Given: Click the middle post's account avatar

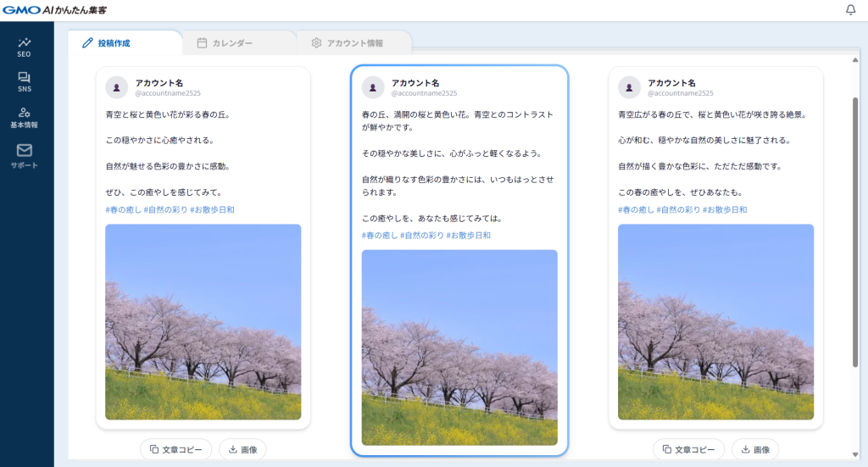Looking at the screenshot, I should click(373, 87).
